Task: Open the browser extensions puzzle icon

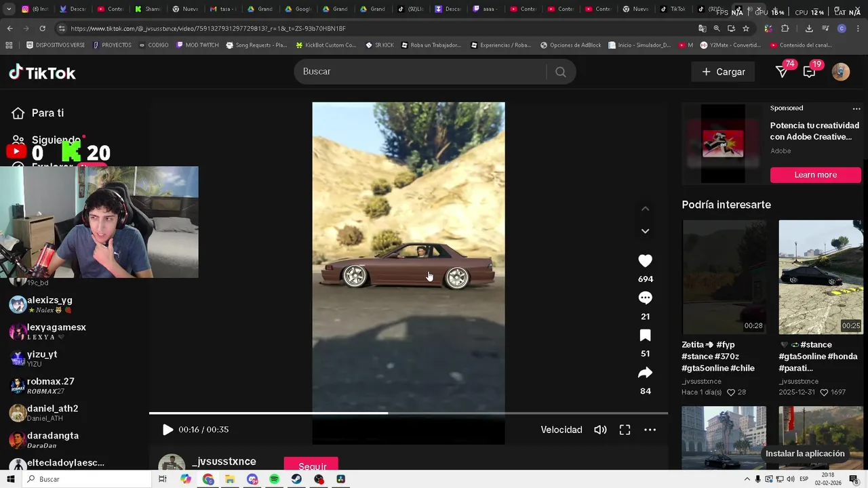Action: click(x=785, y=28)
